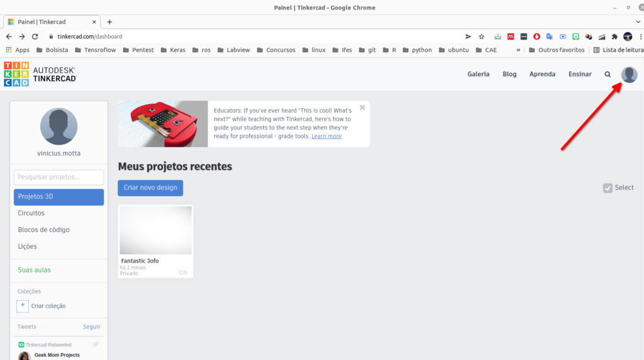Like Fantastic Jofo via heart icon
This screenshot has height=360, width=644.
[182, 273]
